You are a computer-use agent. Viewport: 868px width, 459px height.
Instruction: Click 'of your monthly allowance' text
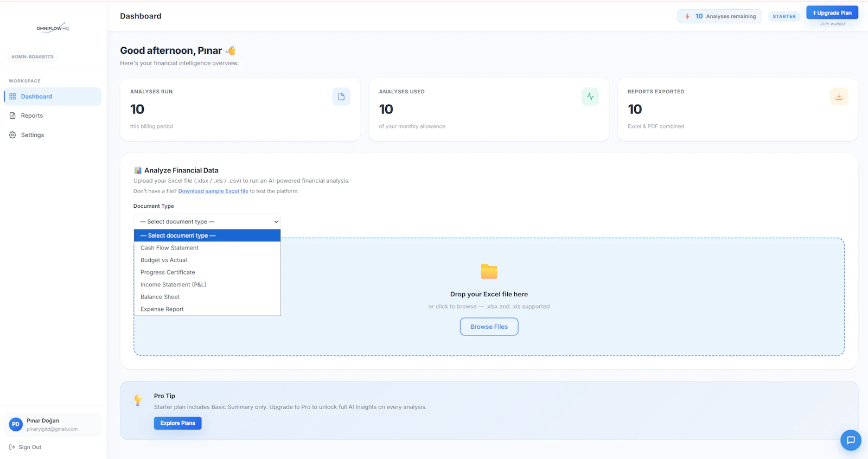[x=412, y=126]
